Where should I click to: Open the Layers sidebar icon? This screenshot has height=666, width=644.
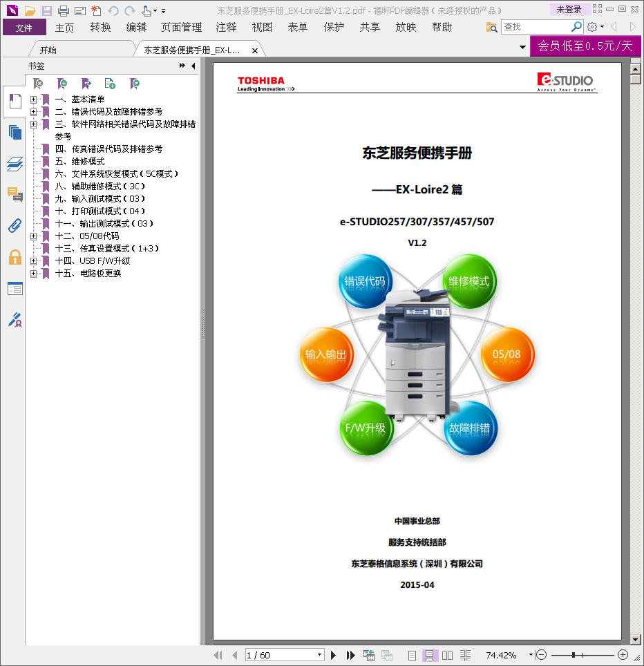15,164
